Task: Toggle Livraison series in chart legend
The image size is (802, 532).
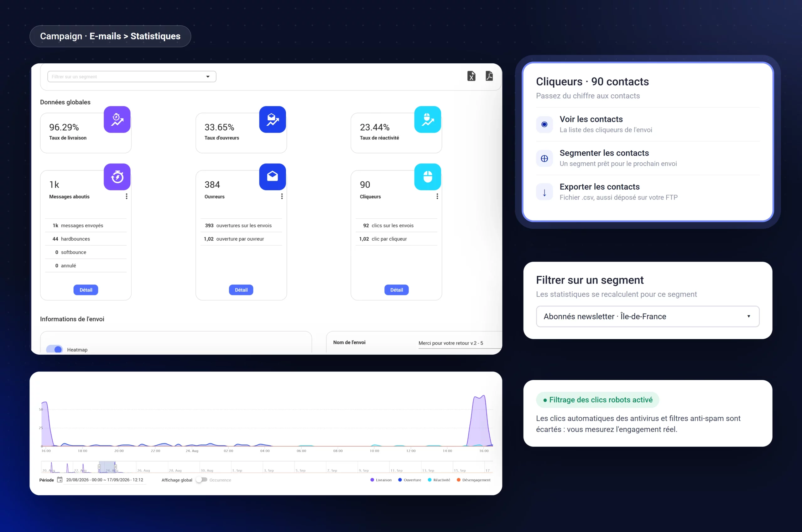Action: pos(381,480)
